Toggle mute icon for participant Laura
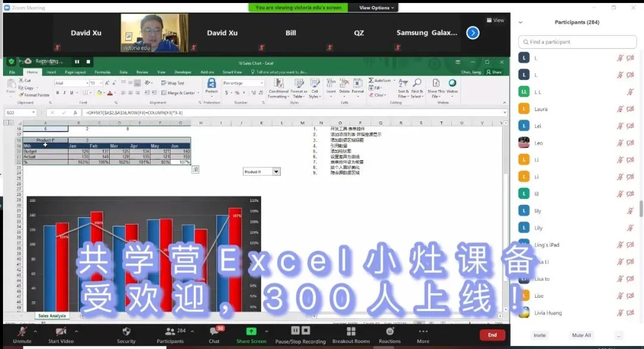Screen dimensions: 644x349 click(x=620, y=109)
